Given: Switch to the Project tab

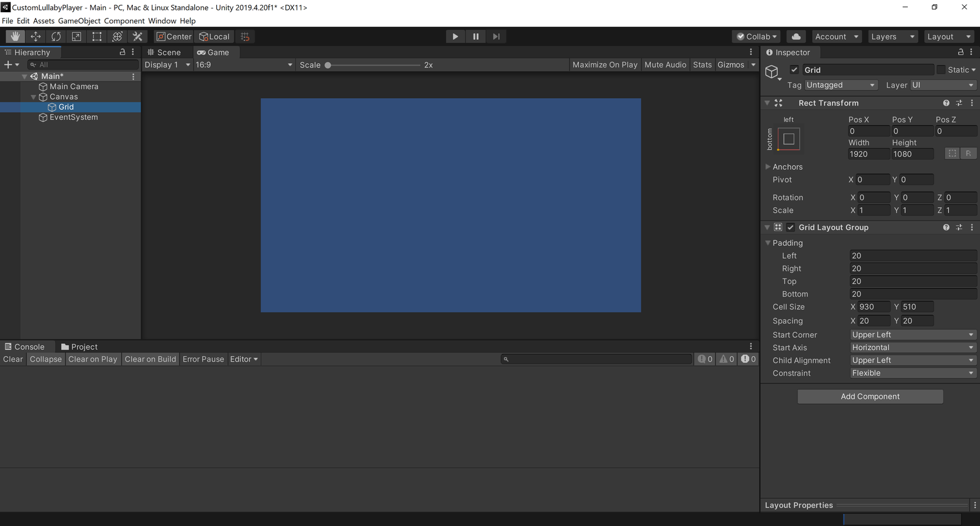Looking at the screenshot, I should coord(80,347).
